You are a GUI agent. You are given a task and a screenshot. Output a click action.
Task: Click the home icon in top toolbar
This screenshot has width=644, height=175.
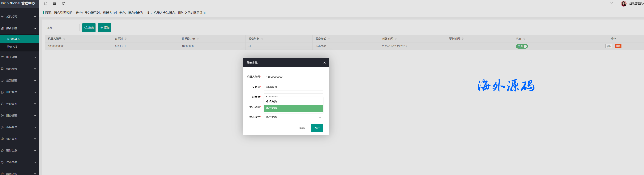[x=45, y=3]
